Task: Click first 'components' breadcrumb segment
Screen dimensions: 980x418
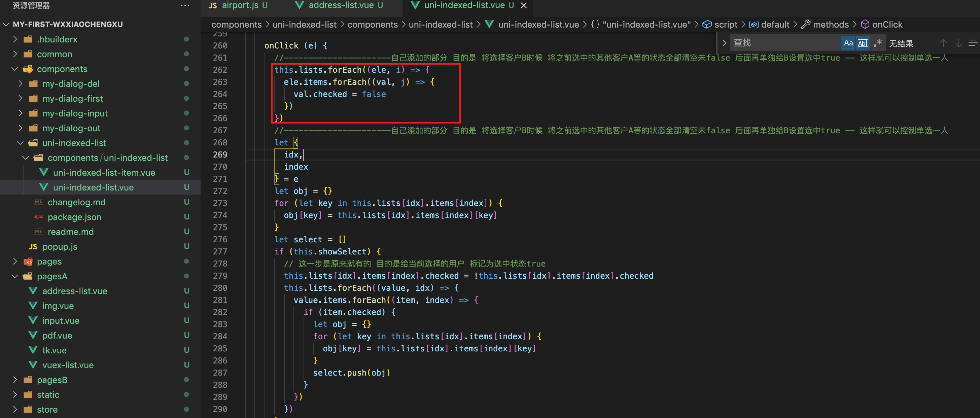Action: [x=236, y=25]
